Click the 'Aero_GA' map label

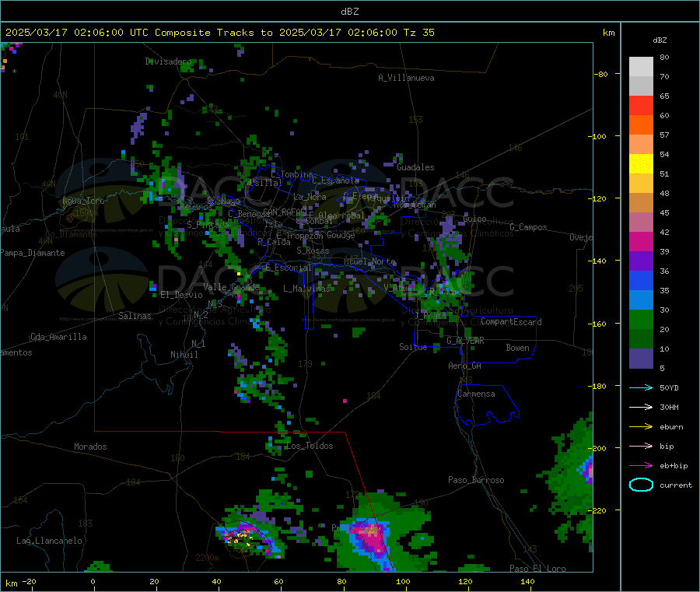465,366
